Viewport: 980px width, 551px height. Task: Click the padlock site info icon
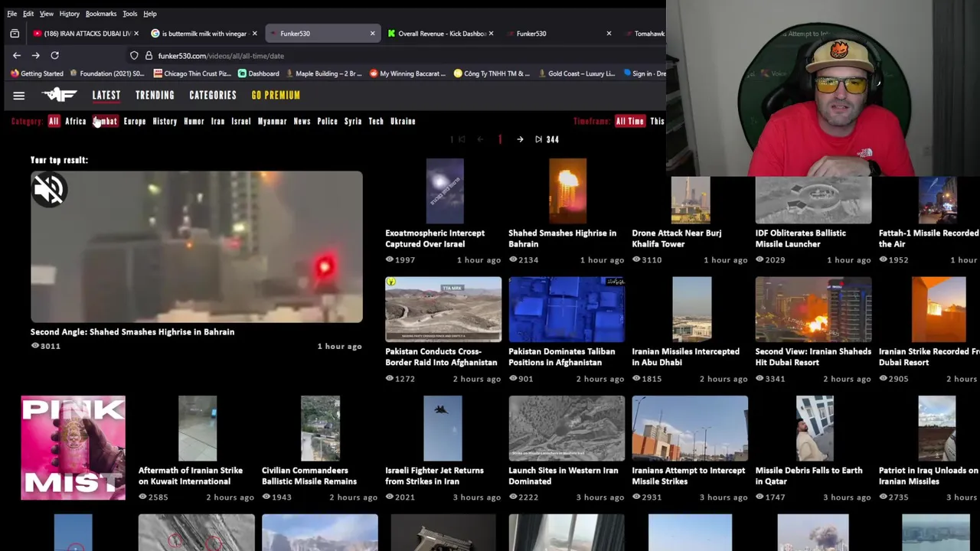coord(149,56)
